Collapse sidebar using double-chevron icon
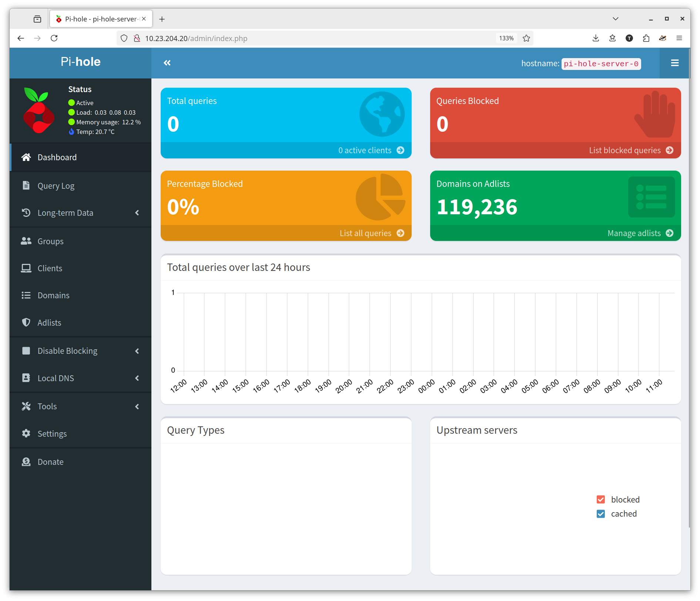This screenshot has width=700, height=601. (167, 63)
